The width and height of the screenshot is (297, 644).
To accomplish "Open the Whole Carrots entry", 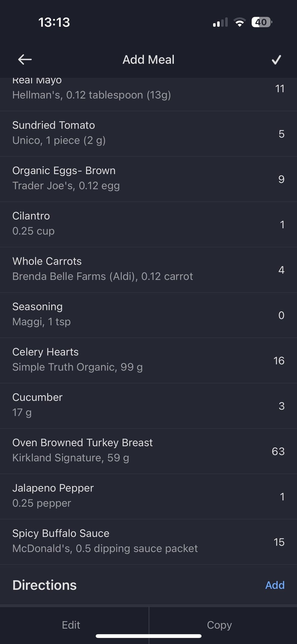I will pyautogui.click(x=148, y=270).
